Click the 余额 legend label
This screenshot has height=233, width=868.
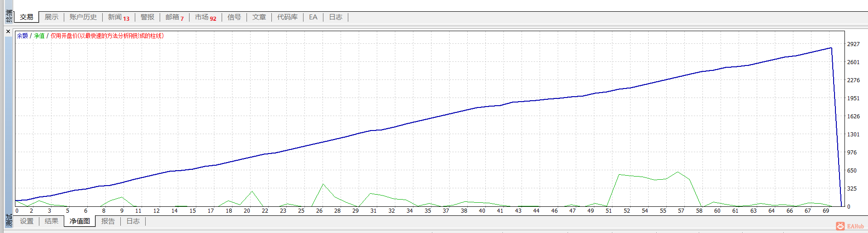pos(23,36)
